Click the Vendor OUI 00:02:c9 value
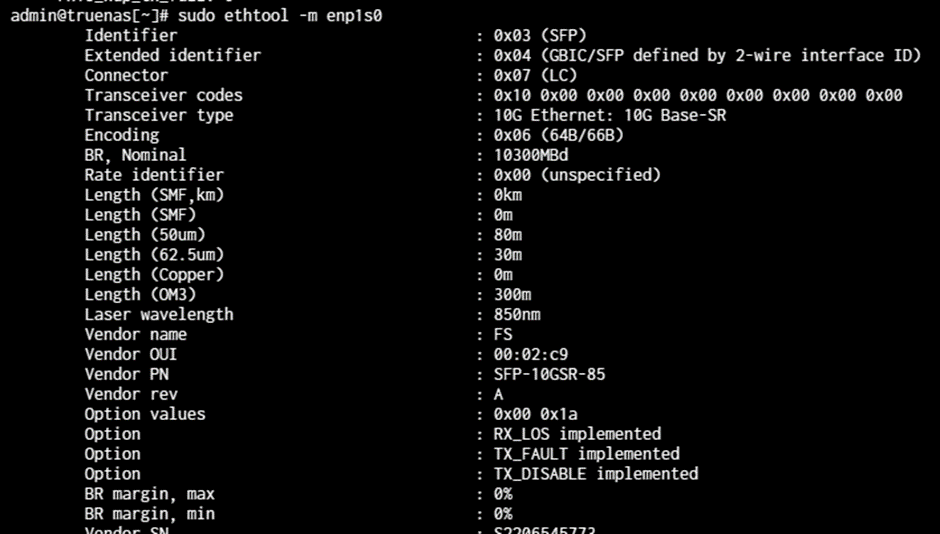The image size is (940, 534). [x=531, y=354]
